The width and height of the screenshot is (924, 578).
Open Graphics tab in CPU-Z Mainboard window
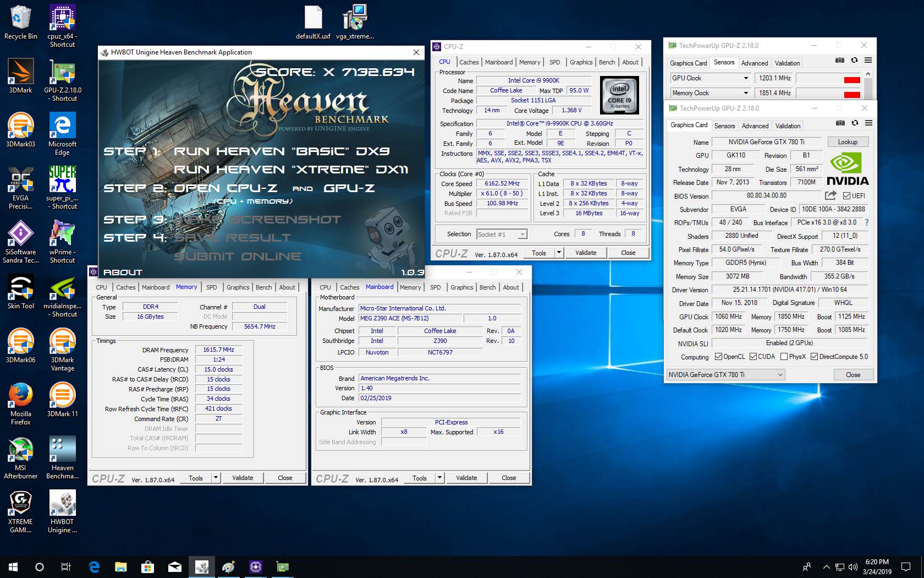[462, 287]
